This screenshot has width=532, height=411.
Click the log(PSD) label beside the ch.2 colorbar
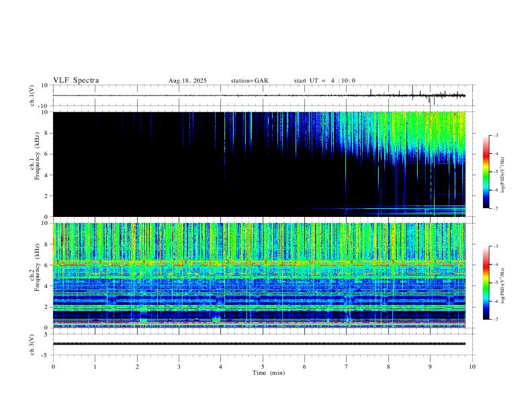tap(503, 286)
